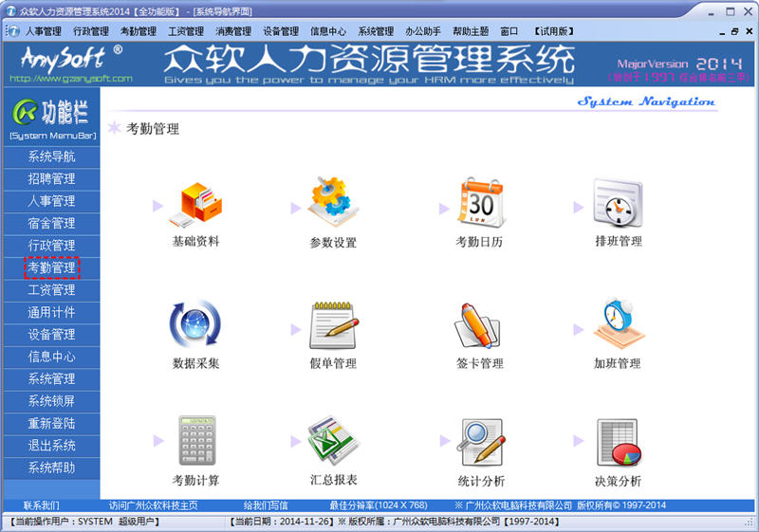Click the gzanysoft.com URL in banner
This screenshot has width=759, height=532.
(71, 79)
